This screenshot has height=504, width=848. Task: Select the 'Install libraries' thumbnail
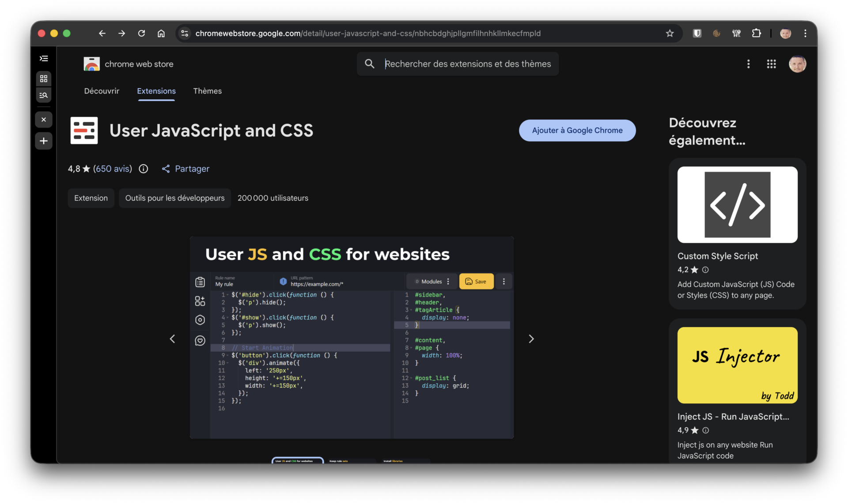(x=405, y=461)
